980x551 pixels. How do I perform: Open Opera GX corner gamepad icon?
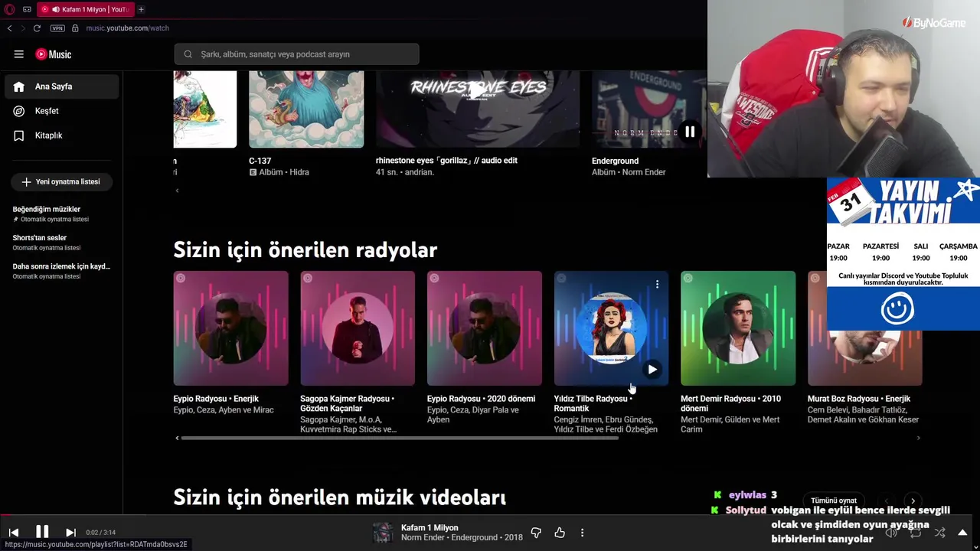pos(27,9)
